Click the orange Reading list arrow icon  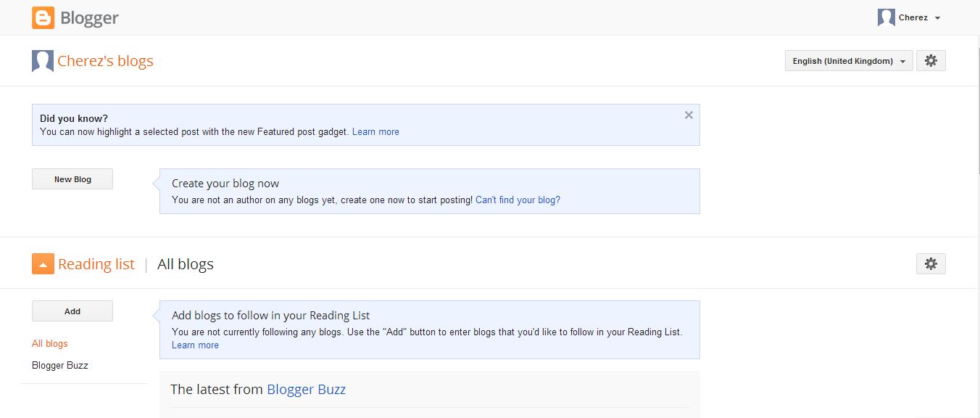tap(43, 263)
